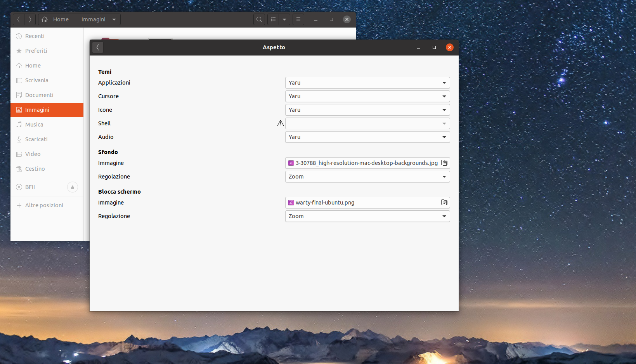Choose the Sfondo background image file
636x364 pixels.
pos(367,163)
